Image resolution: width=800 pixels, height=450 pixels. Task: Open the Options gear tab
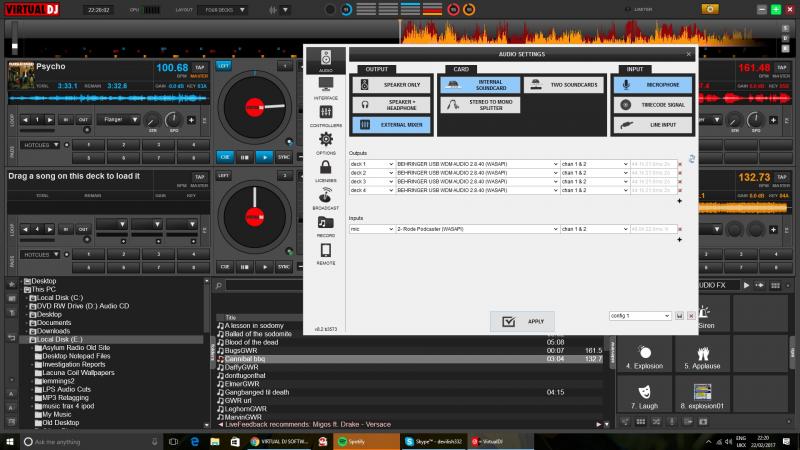[x=326, y=143]
